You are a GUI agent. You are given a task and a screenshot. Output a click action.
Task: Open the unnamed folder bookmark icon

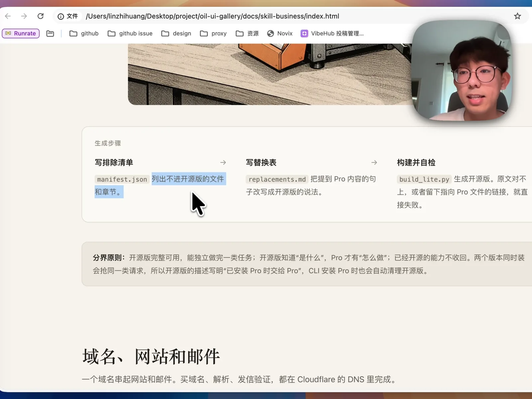click(50, 33)
